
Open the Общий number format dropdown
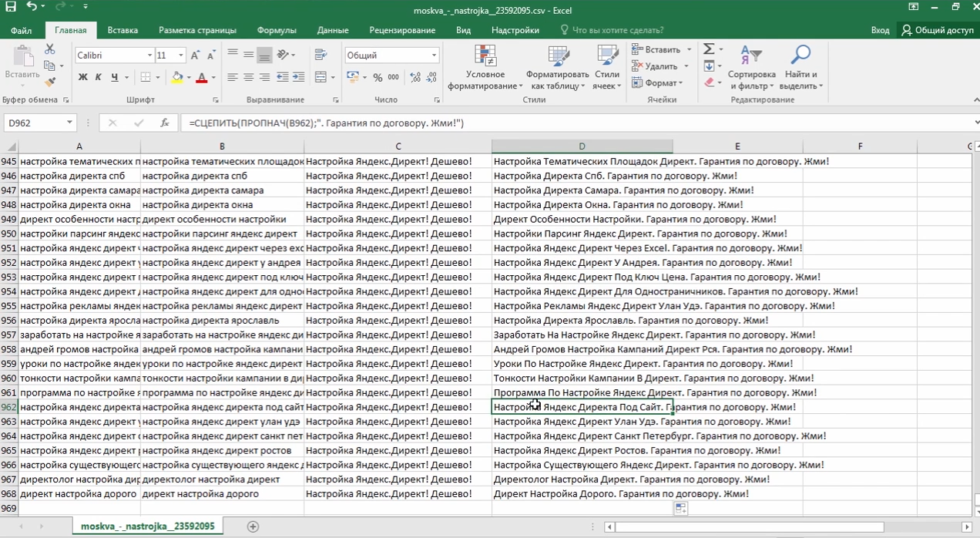point(434,55)
